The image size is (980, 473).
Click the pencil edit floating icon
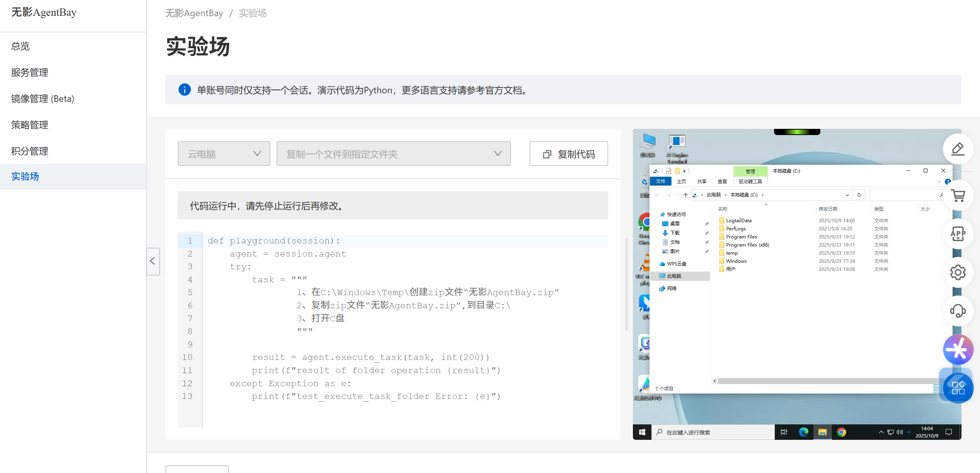(958, 149)
